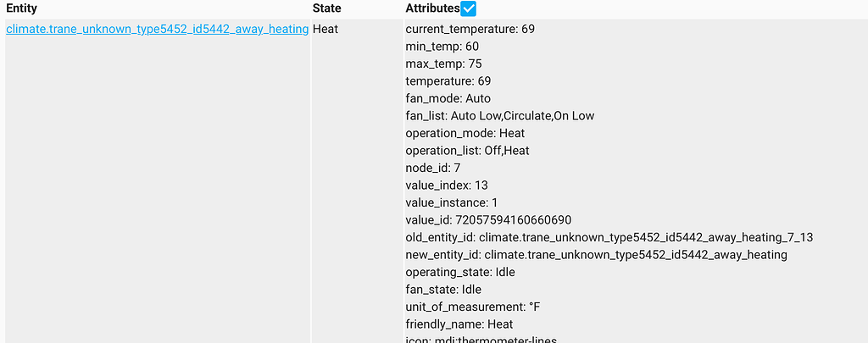Viewport: 868px width, 343px height.
Task: Uncheck the Attributes column checkbox
Action: click(x=468, y=8)
